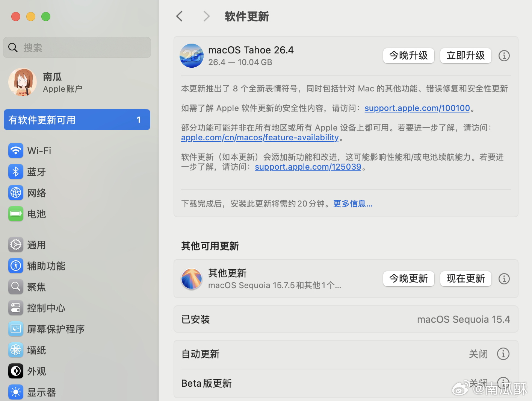This screenshot has height=401, width=532.
Task: Open 辅助功能 accessibility settings
Action: (46, 266)
